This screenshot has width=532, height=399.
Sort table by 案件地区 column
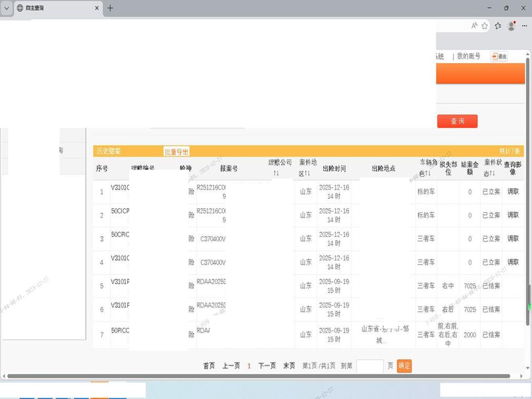pyautogui.click(x=305, y=174)
